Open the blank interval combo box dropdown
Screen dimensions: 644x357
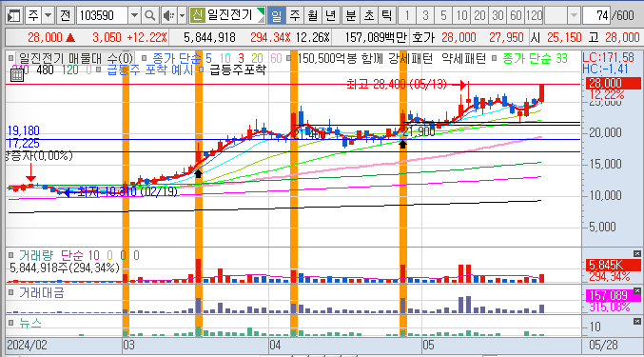[574, 15]
